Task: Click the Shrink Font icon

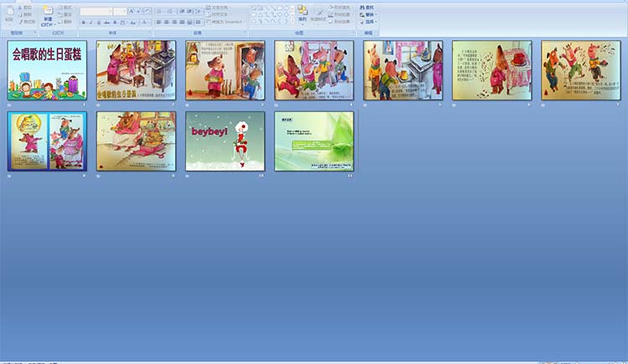Action: 139,11
